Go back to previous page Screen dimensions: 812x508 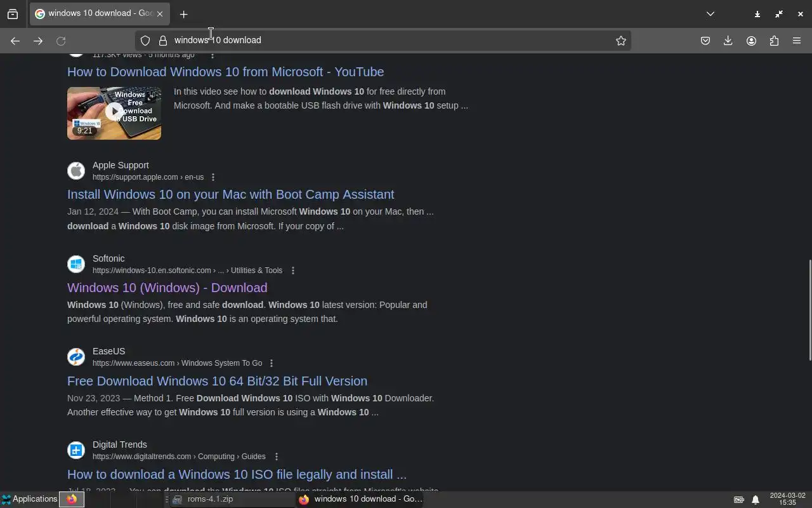click(15, 41)
